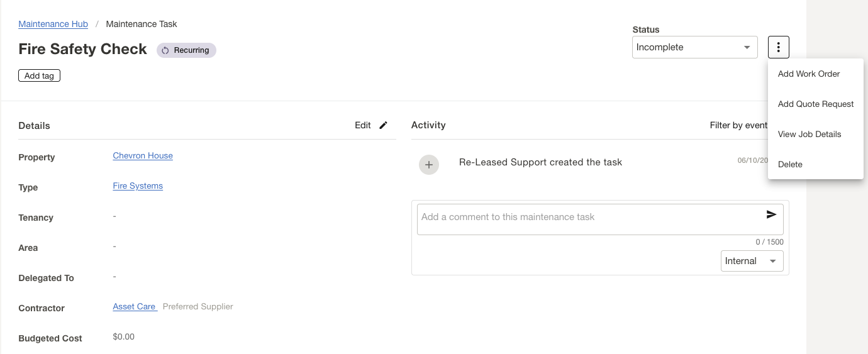Choose Delete from the options menu

[x=790, y=164]
